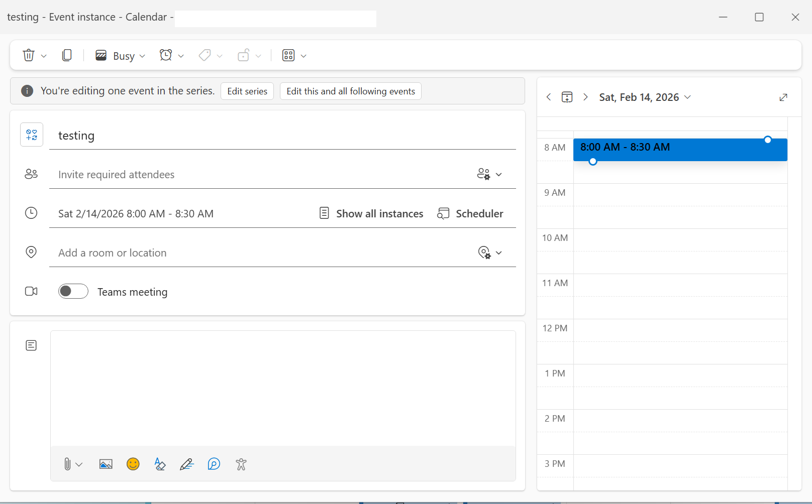
Task: Click the reminder alarm clock icon
Action: point(166,55)
